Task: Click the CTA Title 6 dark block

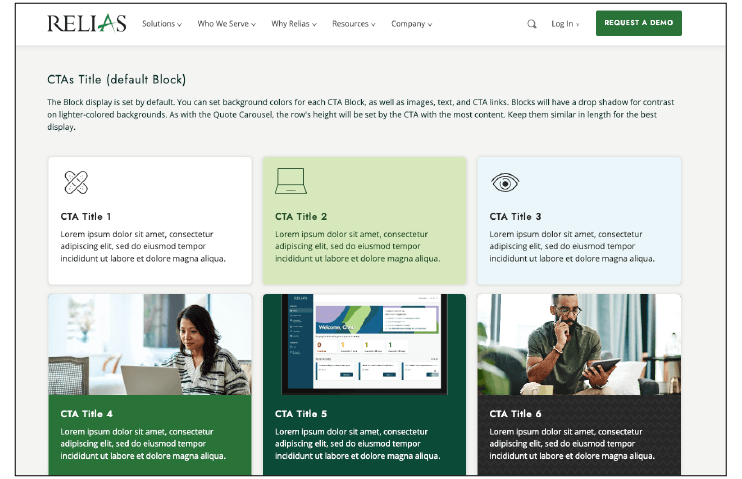Action: [x=579, y=436]
